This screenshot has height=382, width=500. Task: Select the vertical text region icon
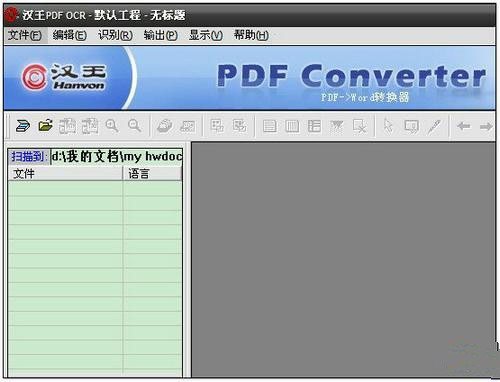tap(292, 126)
